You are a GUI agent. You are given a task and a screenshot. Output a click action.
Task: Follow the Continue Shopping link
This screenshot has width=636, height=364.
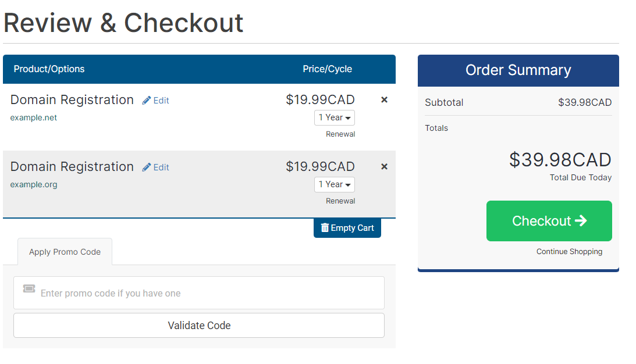pyautogui.click(x=569, y=251)
